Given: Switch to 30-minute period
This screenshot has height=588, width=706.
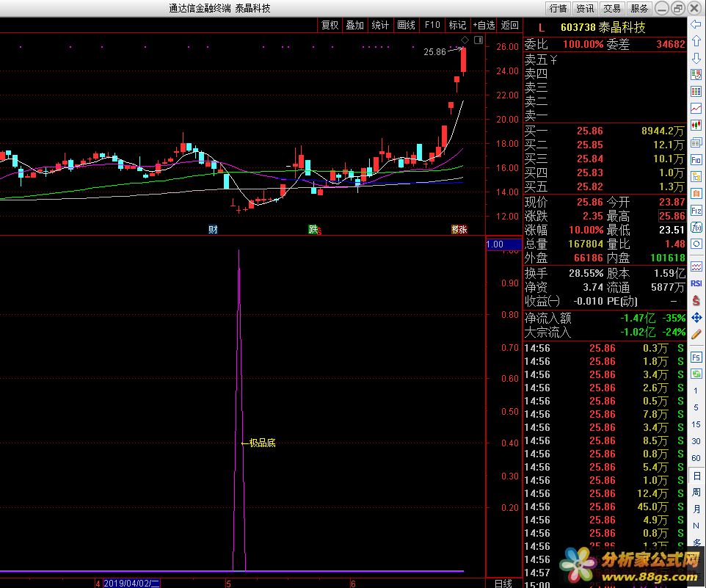Looking at the screenshot, I should click(x=696, y=441).
